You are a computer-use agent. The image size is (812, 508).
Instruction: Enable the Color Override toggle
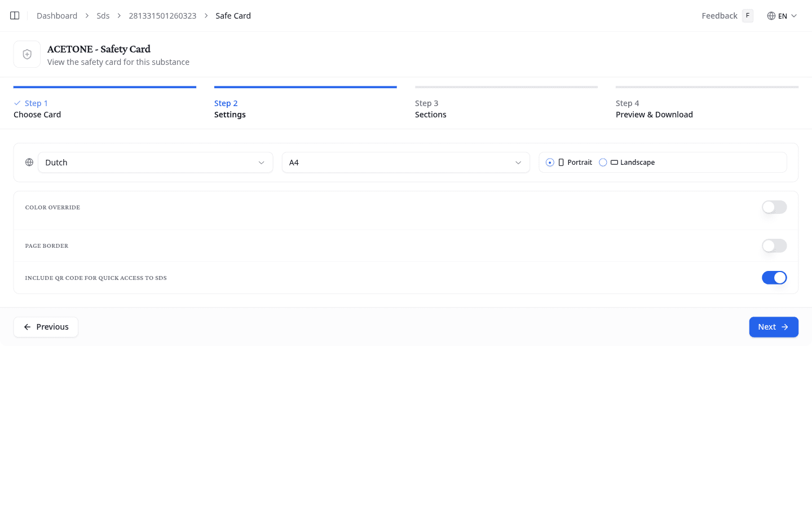pyautogui.click(x=774, y=207)
